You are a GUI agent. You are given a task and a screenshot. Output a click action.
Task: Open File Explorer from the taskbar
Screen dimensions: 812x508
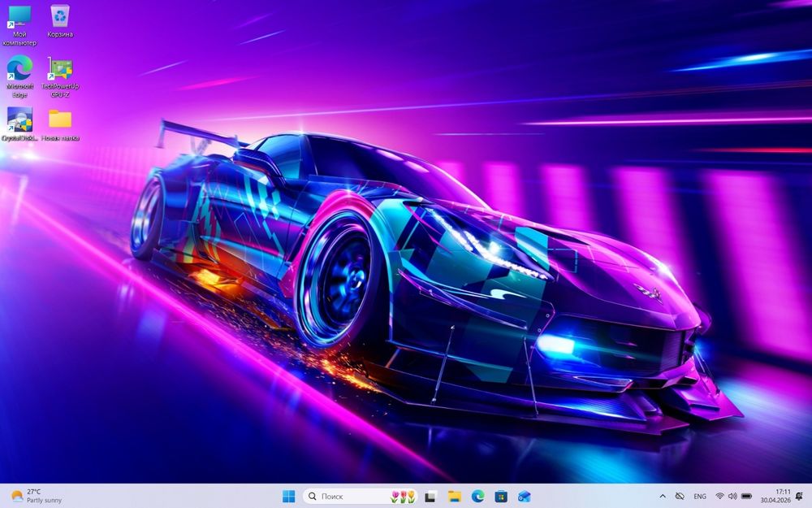tap(454, 496)
